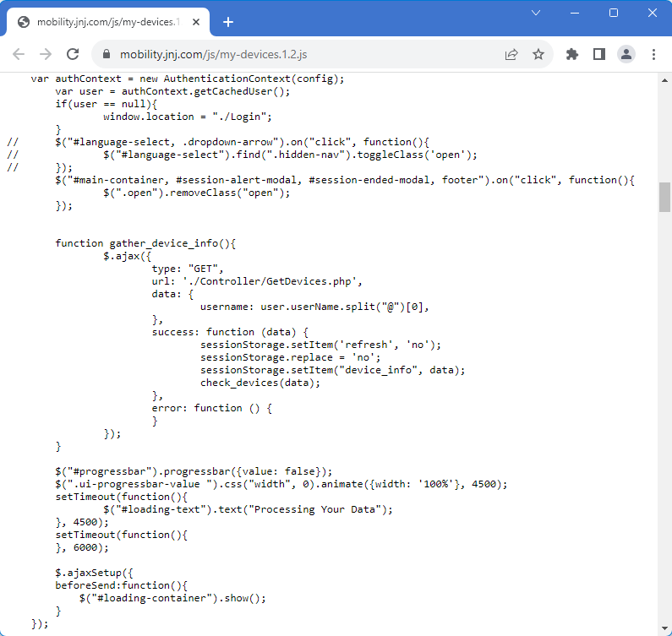
Task: Click the scrollbar up arrow
Action: pyautogui.click(x=664, y=80)
